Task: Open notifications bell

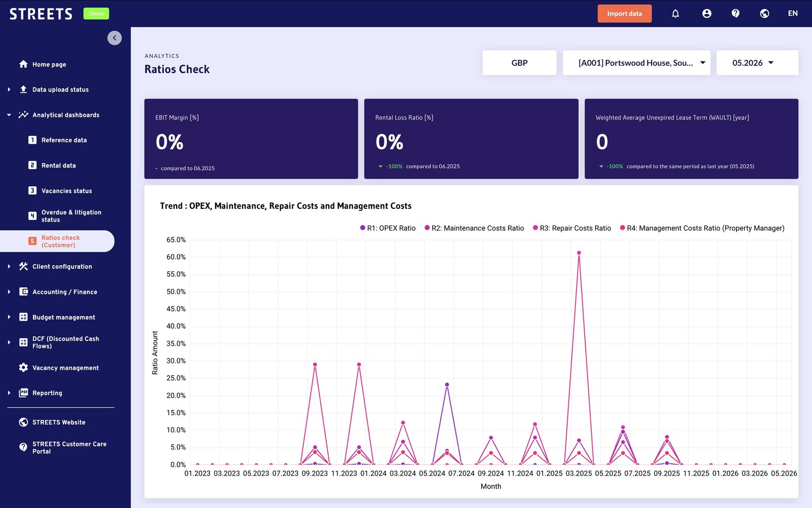Action: point(675,14)
